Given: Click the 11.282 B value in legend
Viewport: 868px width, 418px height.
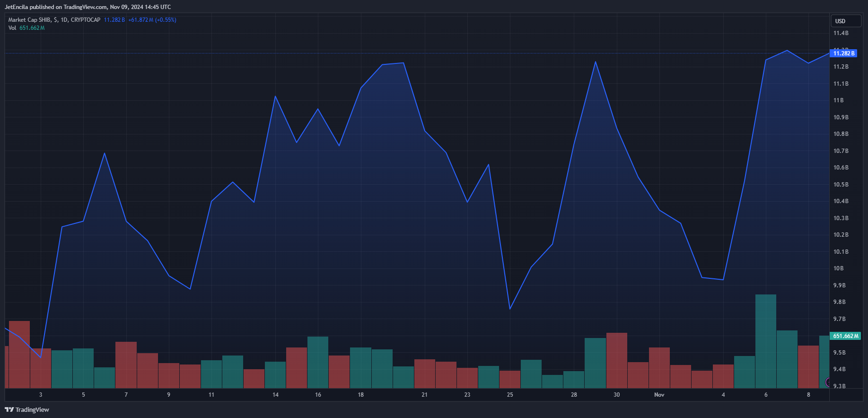Looking at the screenshot, I should pyautogui.click(x=114, y=20).
